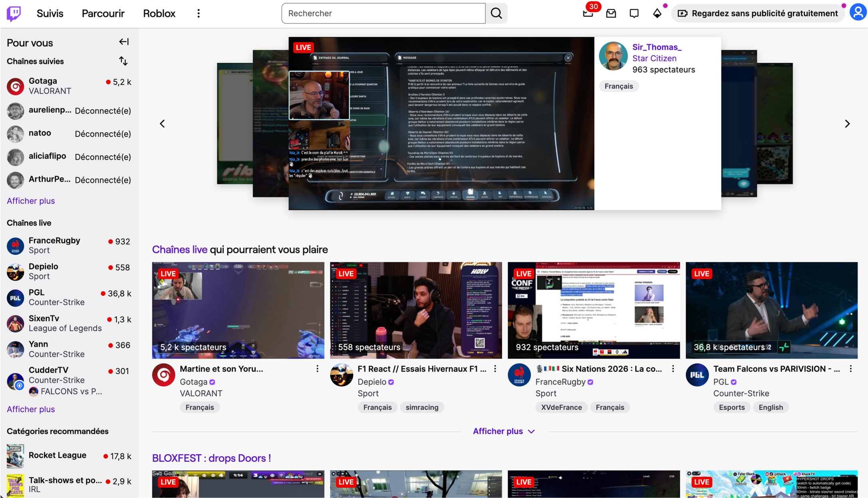Viewport: 868px width, 498px height.
Task: Open the Bits diamond icon
Action: click(657, 13)
